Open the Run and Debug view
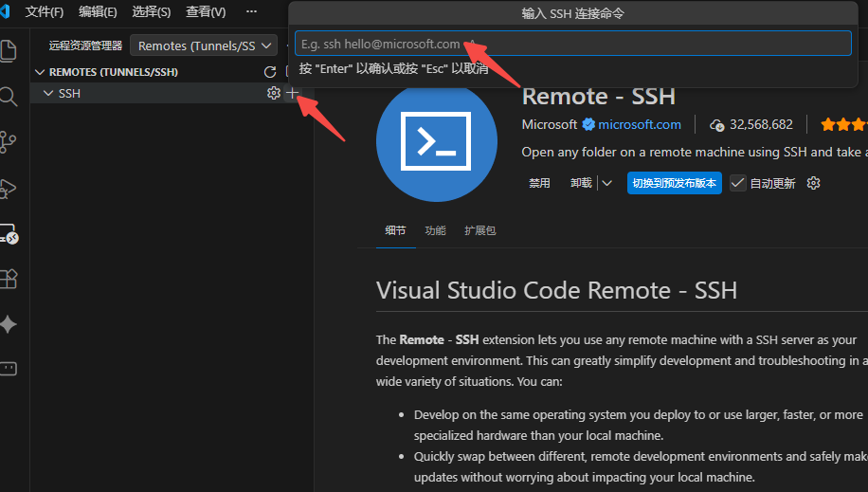Image resolution: width=868 pixels, height=492 pixels. click(x=9, y=189)
